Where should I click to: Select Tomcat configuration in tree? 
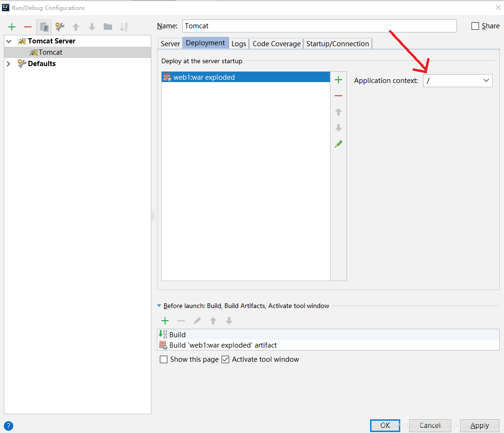pyautogui.click(x=77, y=52)
